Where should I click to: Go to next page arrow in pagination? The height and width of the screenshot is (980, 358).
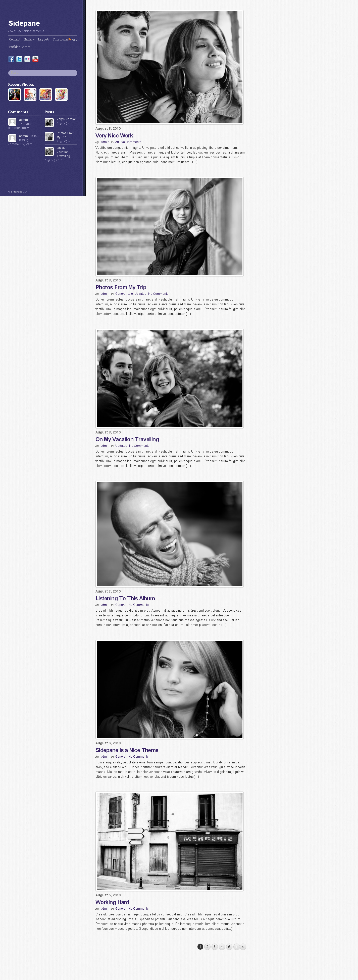pos(236,947)
